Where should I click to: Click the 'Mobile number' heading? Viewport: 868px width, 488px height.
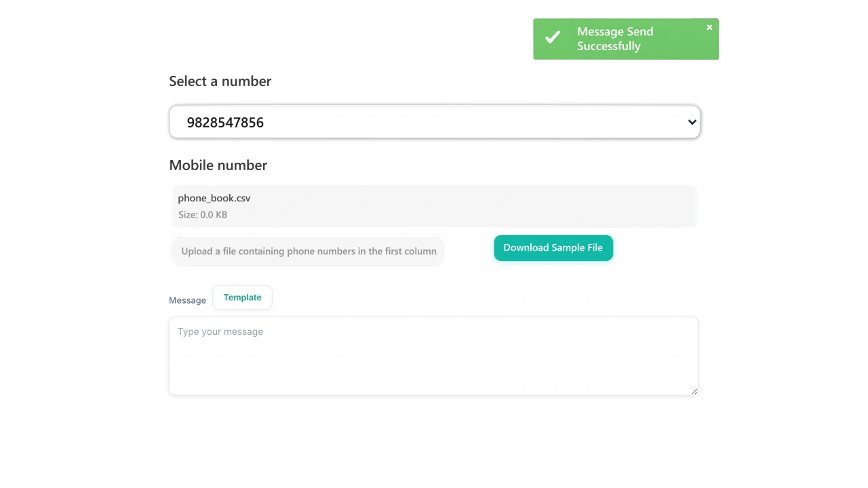pos(218,165)
